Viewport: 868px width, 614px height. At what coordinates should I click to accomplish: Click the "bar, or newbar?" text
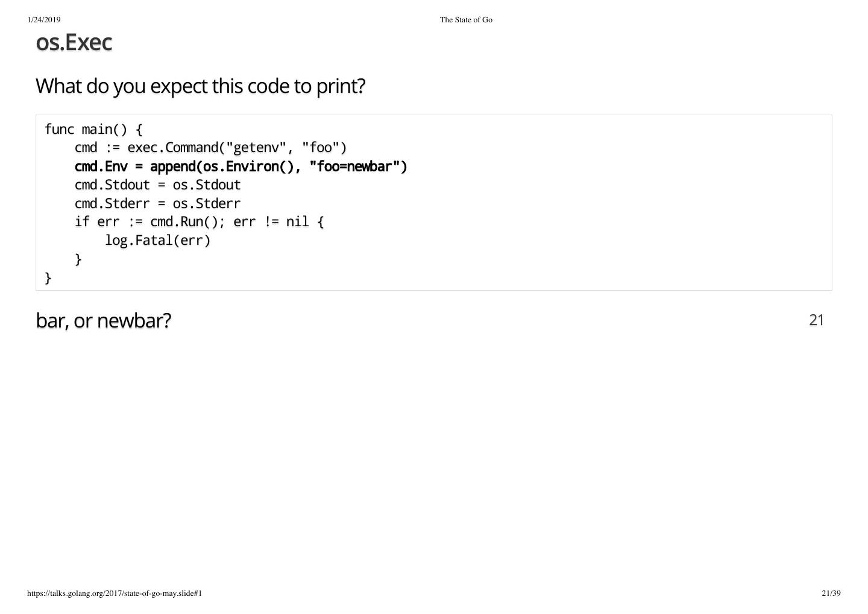[x=104, y=320]
